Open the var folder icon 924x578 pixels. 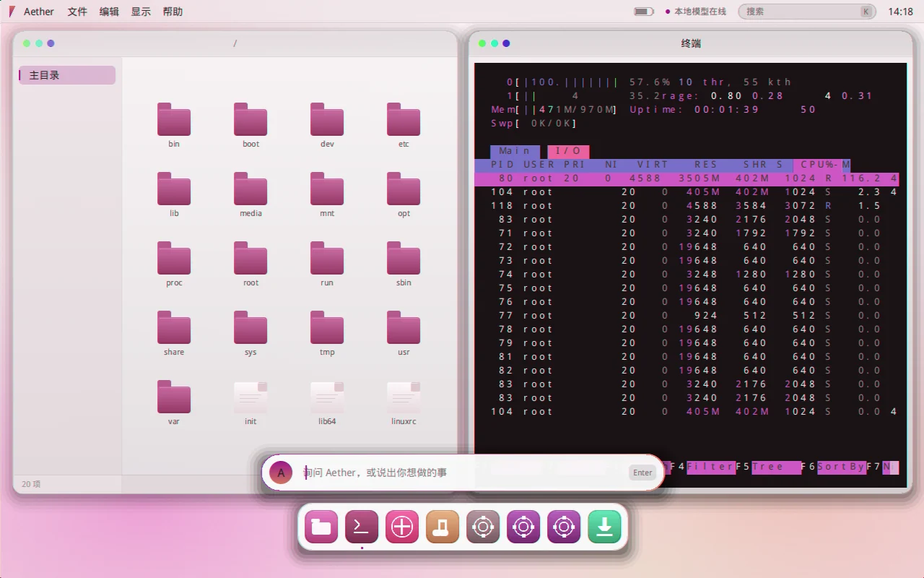tap(174, 397)
